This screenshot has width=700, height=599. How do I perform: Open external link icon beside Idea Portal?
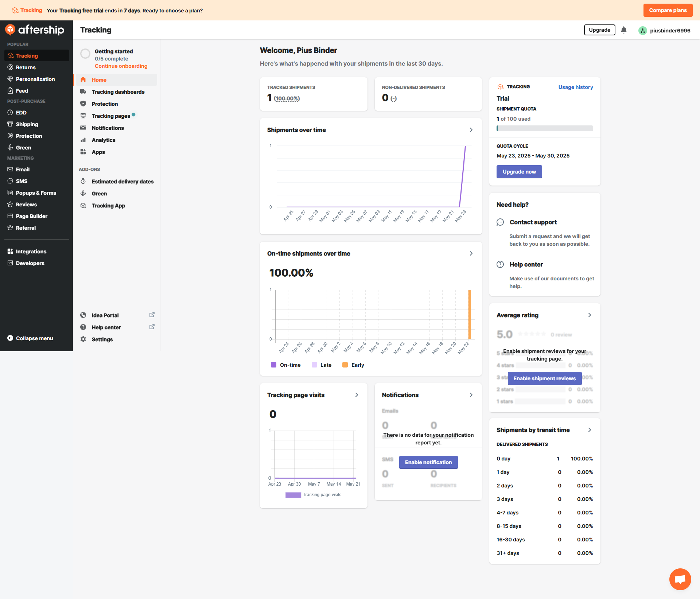(x=152, y=315)
